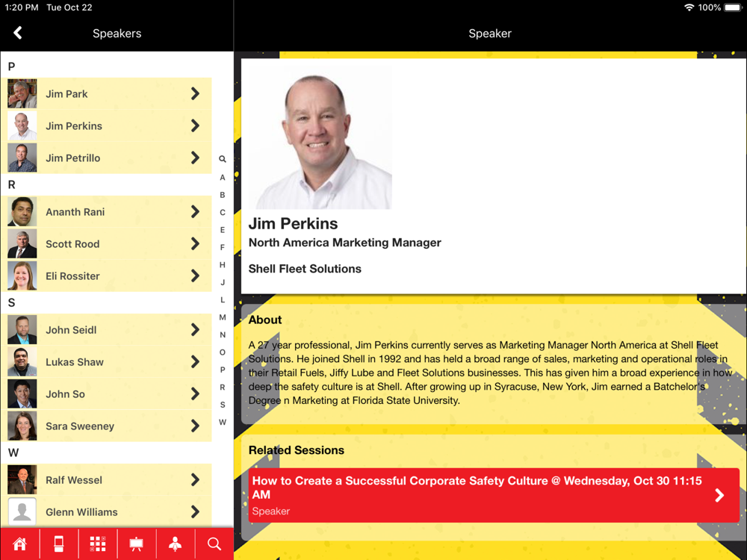The height and width of the screenshot is (560, 747).
Task: Go back using the header arrow
Action: (18, 33)
